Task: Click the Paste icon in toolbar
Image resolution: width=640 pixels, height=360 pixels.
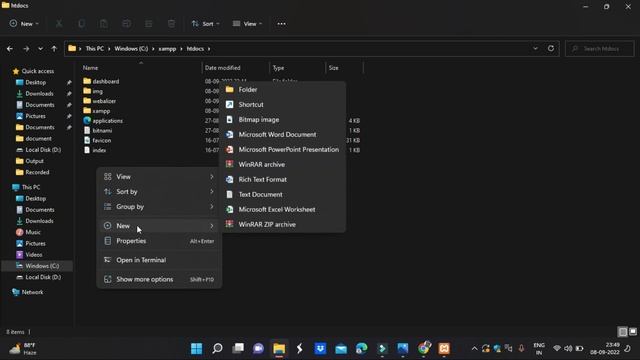Action: pyautogui.click(x=104, y=24)
